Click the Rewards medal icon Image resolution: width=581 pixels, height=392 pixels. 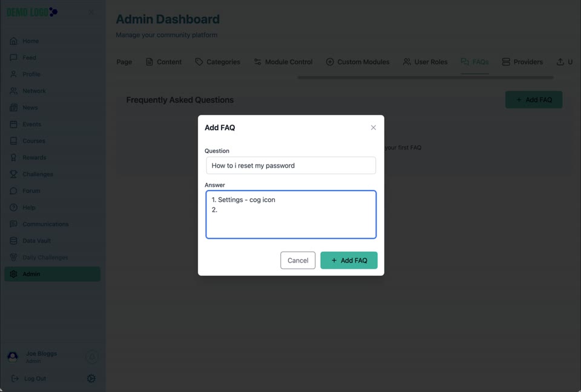(13, 157)
